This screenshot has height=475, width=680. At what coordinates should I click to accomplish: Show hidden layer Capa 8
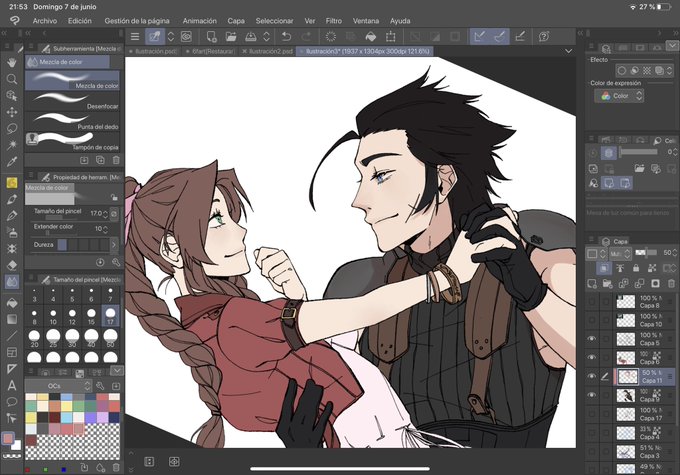click(592, 301)
